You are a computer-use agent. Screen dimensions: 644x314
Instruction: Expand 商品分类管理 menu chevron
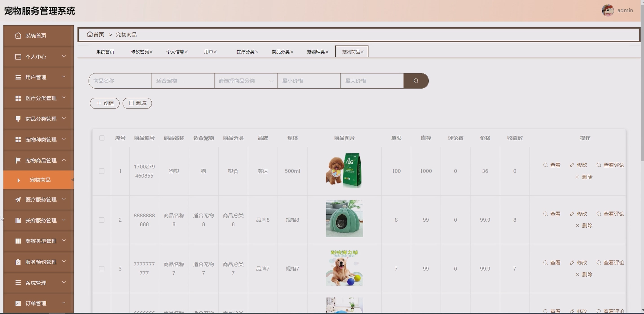point(64,118)
